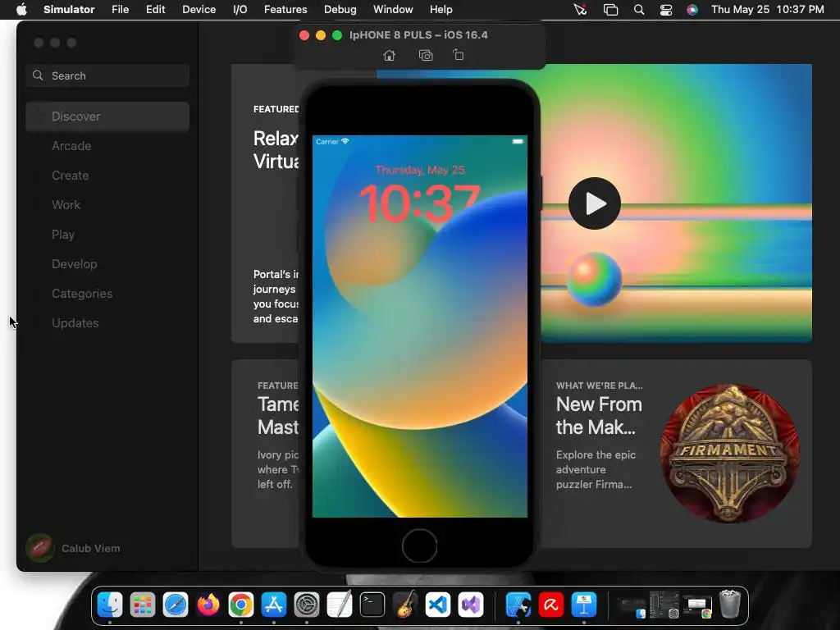Open the red Avira antivirus Dock icon
840x630 pixels.
point(551,605)
